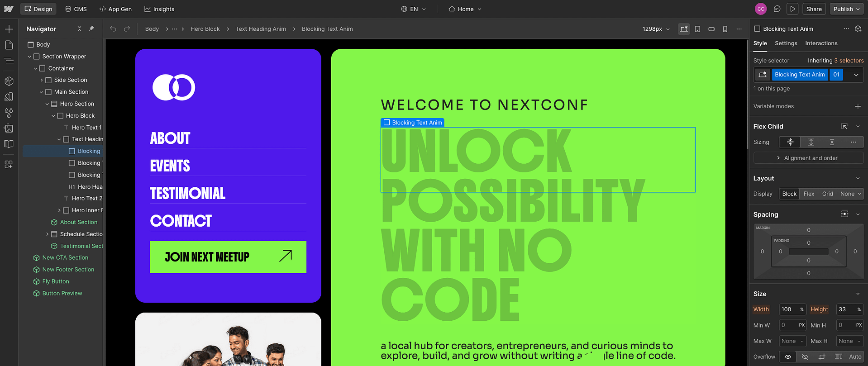Open the comments icon
The image size is (868, 366).
pyautogui.click(x=777, y=9)
